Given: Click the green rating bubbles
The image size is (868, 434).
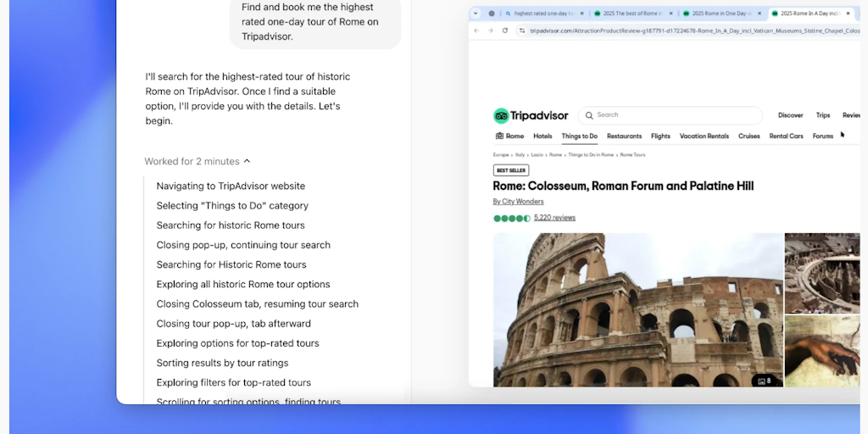Looking at the screenshot, I should 512,218.
